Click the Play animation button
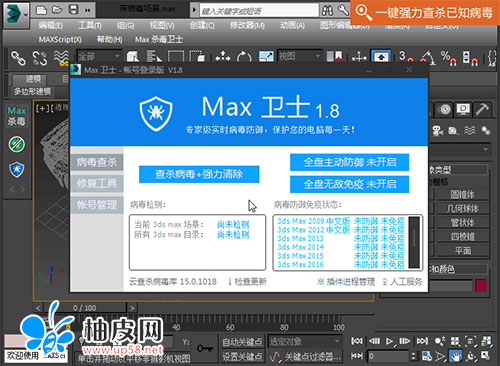This screenshot has height=366, width=500. tap(389, 341)
